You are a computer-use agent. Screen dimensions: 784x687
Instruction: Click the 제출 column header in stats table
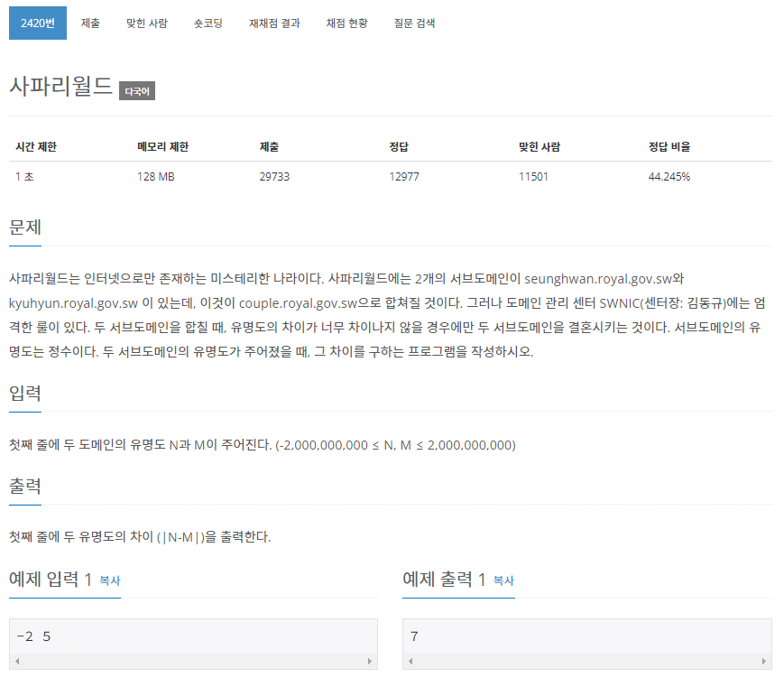pos(269,146)
